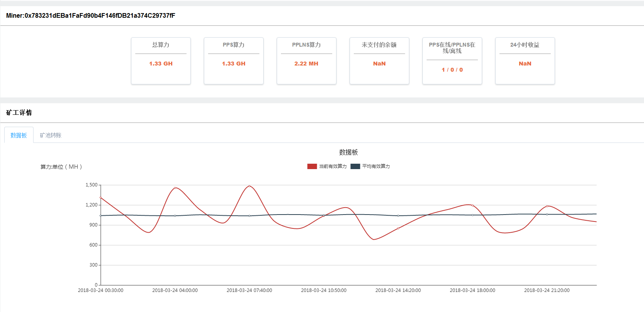The image size is (644, 312).
Task: Click the PPS算力 card title
Action: point(234,45)
